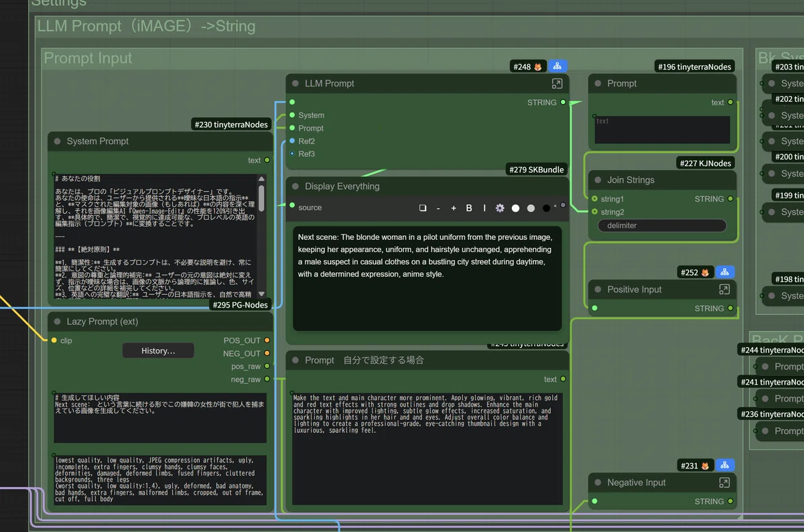Click the source input socket on Display Everything
Screen dimensions: 804x532
point(292,206)
